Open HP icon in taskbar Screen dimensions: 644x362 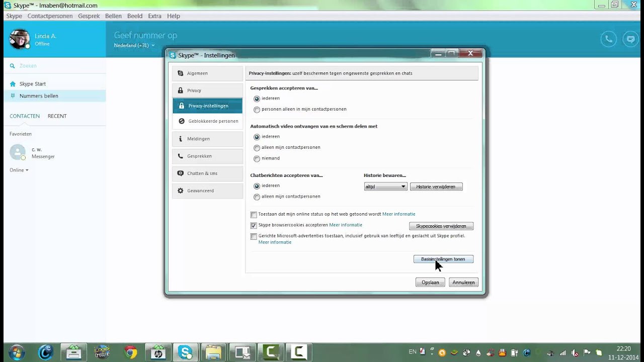158,353
